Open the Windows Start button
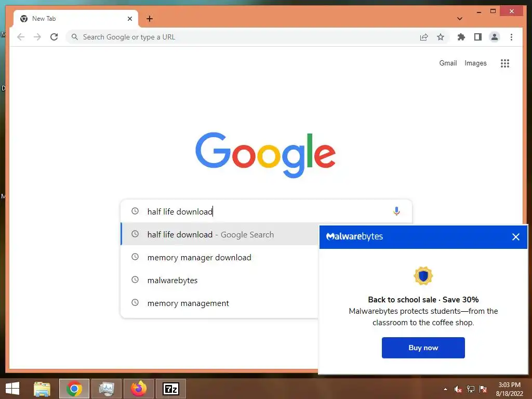 (x=12, y=389)
